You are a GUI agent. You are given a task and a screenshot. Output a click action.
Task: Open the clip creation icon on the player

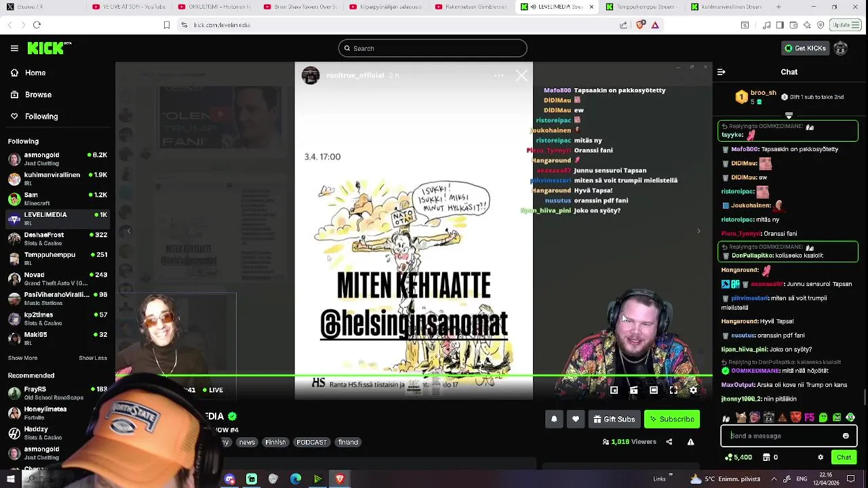coord(633,390)
